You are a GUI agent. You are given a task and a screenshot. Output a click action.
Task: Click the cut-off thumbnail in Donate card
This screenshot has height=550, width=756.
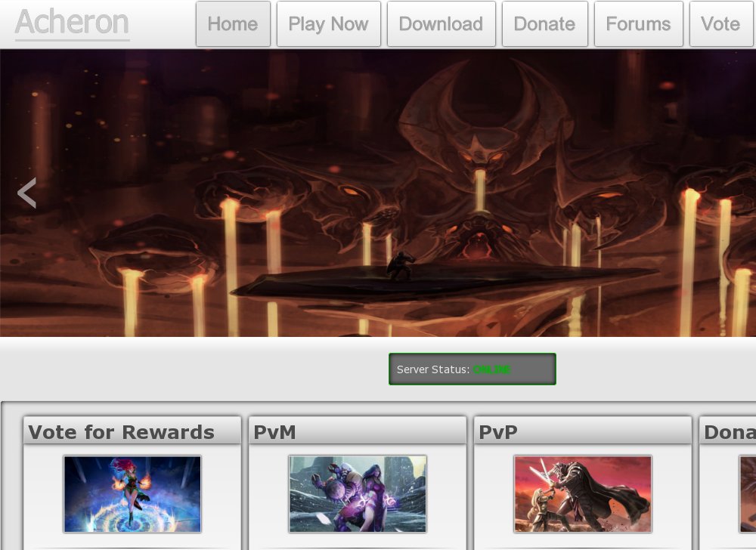pyautogui.click(x=748, y=494)
